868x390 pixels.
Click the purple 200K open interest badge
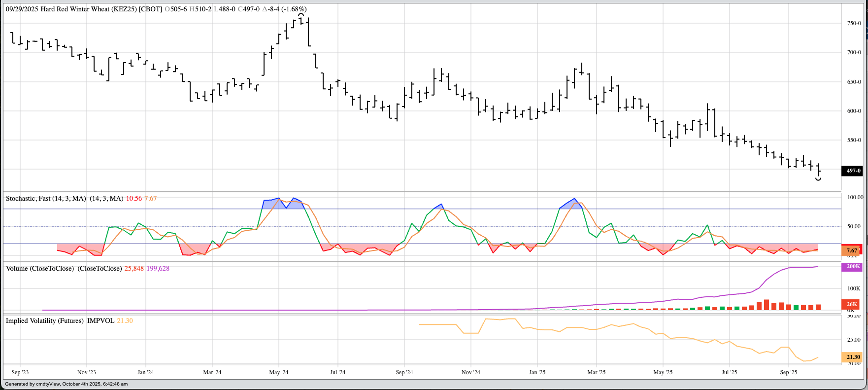[x=853, y=266]
